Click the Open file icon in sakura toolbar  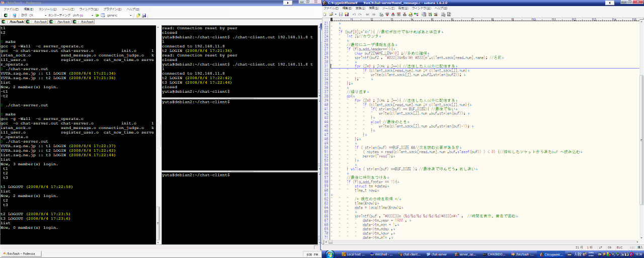point(331,15)
